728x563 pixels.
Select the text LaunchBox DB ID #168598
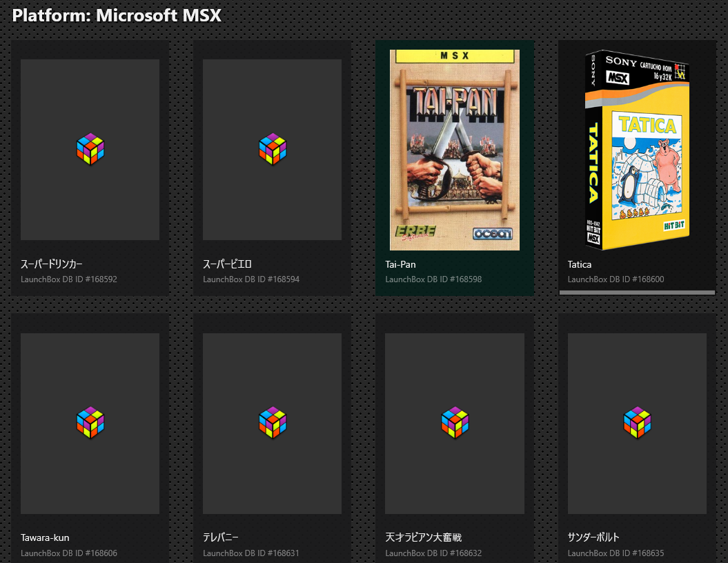coord(433,279)
